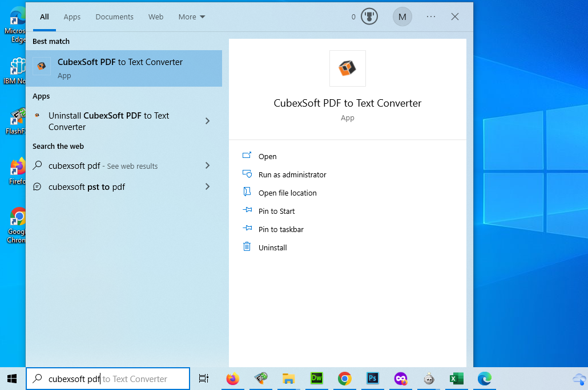This screenshot has height=390, width=588.
Task: Select the IBM Notes desktop shortcut
Action: tap(16, 71)
